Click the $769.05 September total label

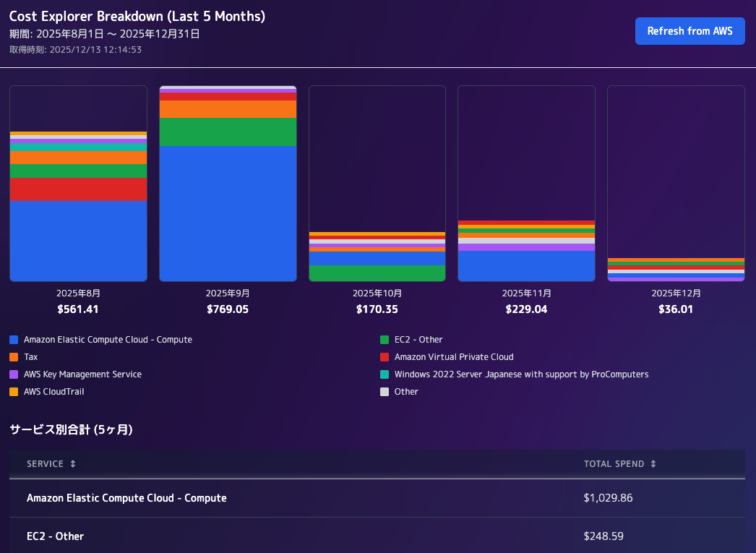[x=228, y=309]
